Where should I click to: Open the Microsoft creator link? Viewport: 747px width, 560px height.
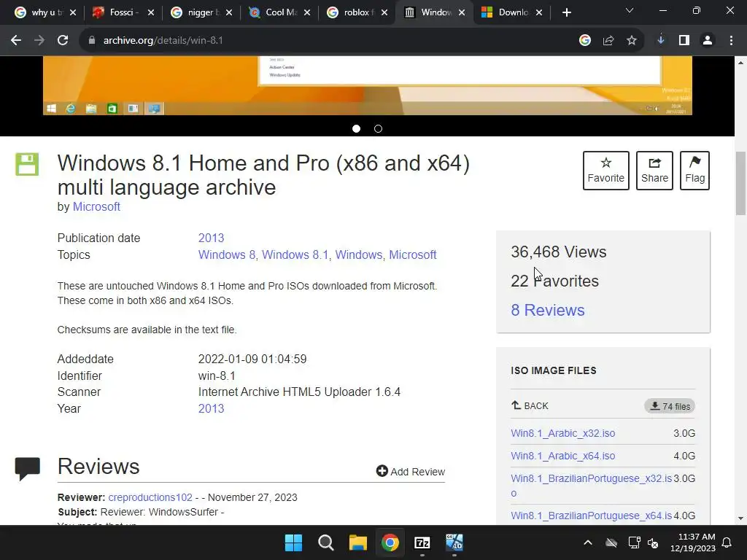[x=96, y=206]
